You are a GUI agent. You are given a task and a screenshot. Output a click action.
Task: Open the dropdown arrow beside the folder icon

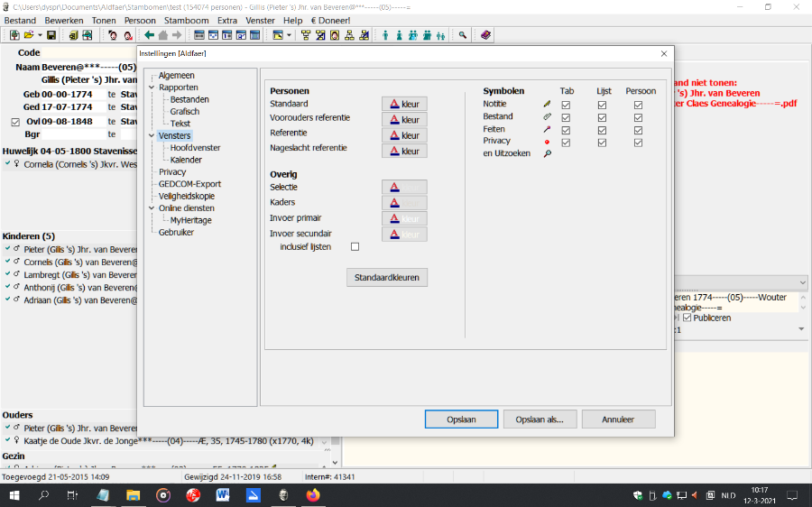[x=39, y=35]
